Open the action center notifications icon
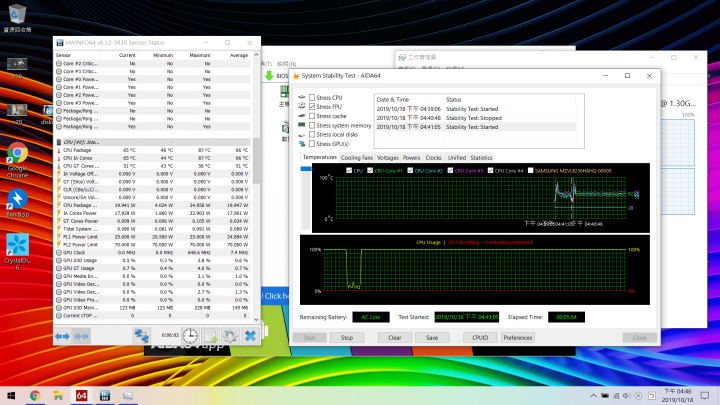Viewport: 720px width, 405px height. click(705, 395)
